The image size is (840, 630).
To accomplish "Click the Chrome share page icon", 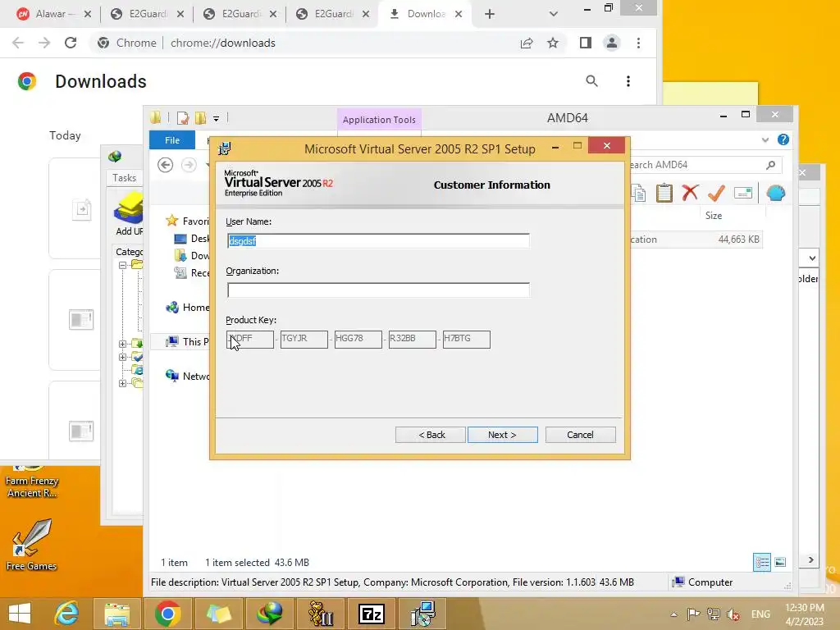I will click(x=527, y=43).
